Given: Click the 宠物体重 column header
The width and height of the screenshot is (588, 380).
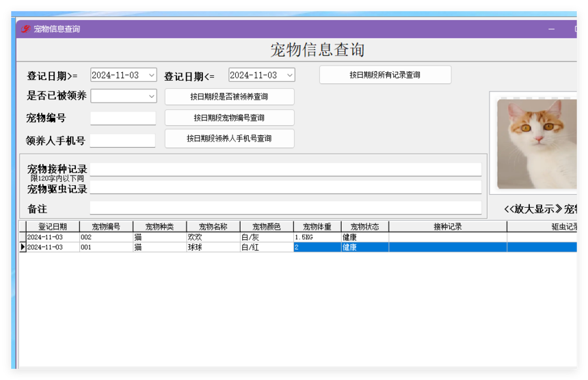Looking at the screenshot, I should [317, 226].
